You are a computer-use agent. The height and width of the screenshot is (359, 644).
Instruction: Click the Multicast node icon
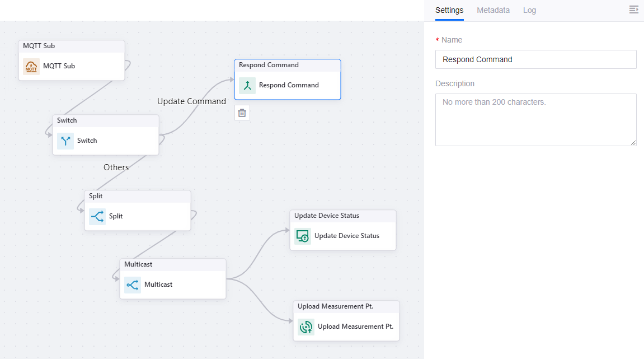[x=133, y=285]
